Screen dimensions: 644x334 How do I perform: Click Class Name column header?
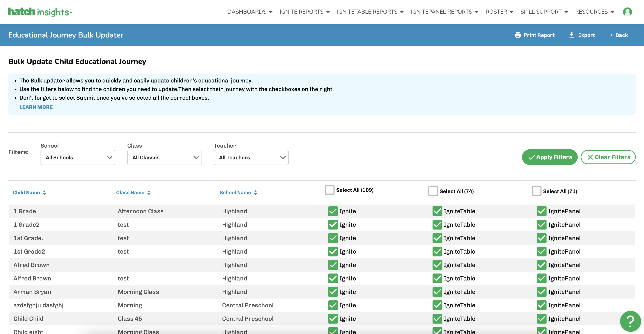pyautogui.click(x=130, y=193)
